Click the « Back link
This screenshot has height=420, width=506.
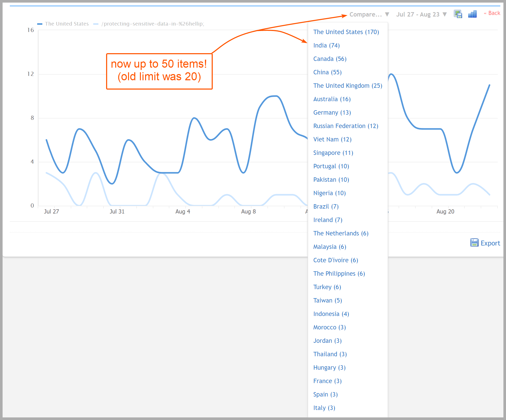492,13
